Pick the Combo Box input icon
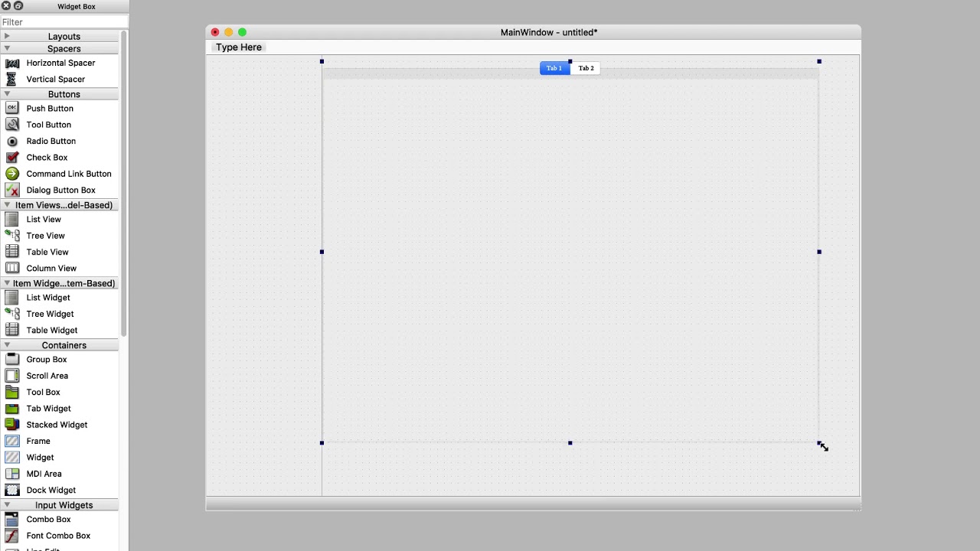 tap(12, 520)
